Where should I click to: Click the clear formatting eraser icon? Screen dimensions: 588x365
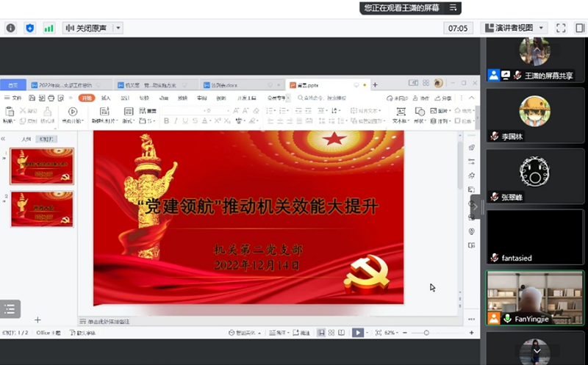coord(256,111)
